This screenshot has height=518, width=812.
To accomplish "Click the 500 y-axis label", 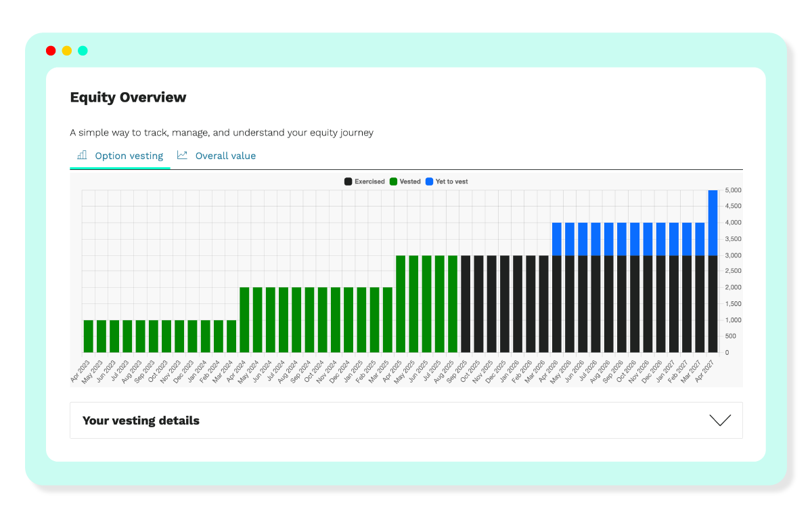I will (x=731, y=336).
